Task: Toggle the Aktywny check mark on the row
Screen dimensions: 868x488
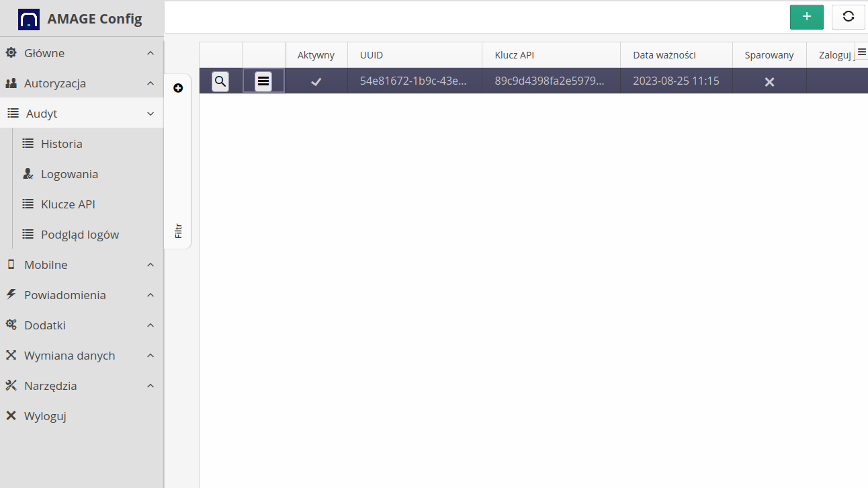Action: pos(316,81)
